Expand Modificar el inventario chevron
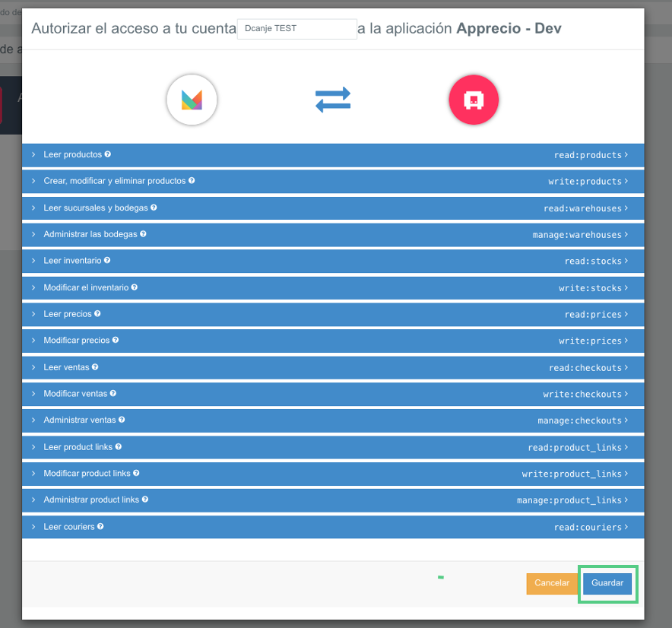The image size is (672, 628). coord(33,287)
